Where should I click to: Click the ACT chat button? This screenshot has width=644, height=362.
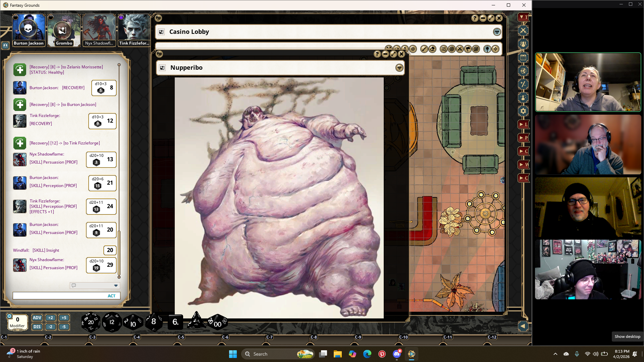pos(111,296)
